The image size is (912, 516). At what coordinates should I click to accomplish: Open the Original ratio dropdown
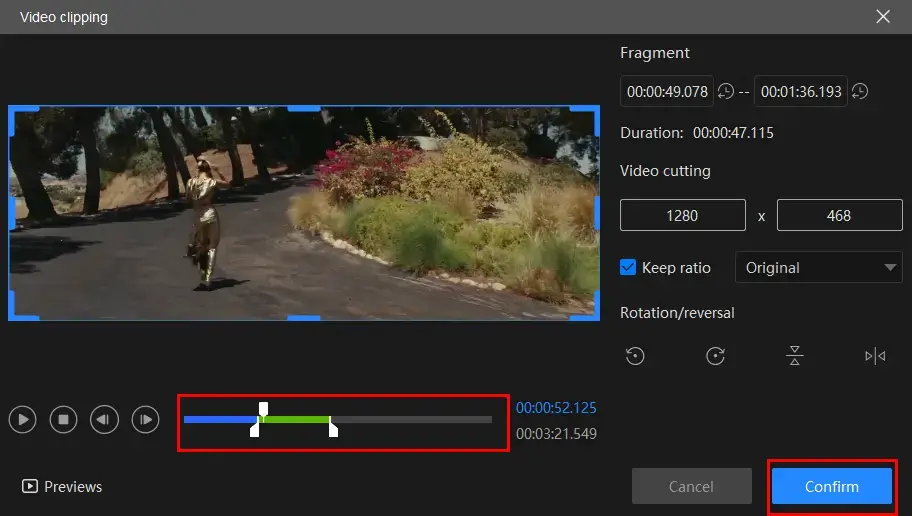tap(818, 268)
